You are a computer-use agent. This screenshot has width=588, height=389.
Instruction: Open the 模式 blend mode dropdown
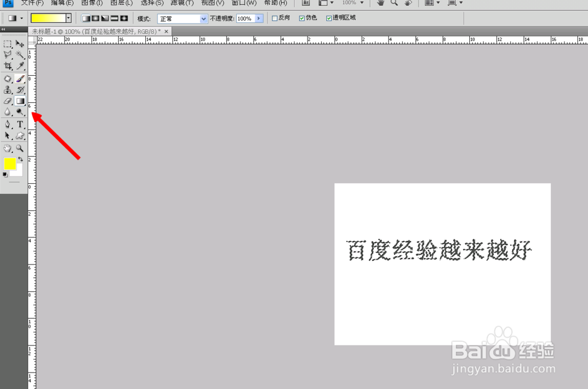[x=203, y=18]
